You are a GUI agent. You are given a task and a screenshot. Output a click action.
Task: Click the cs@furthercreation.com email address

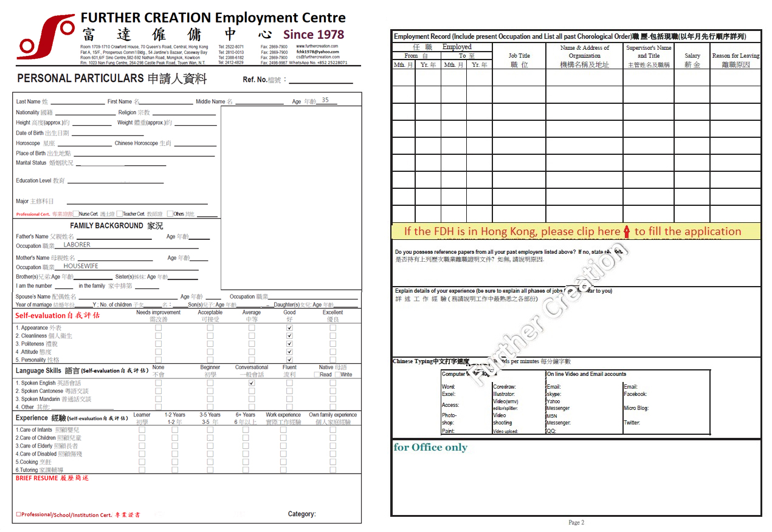318,57
